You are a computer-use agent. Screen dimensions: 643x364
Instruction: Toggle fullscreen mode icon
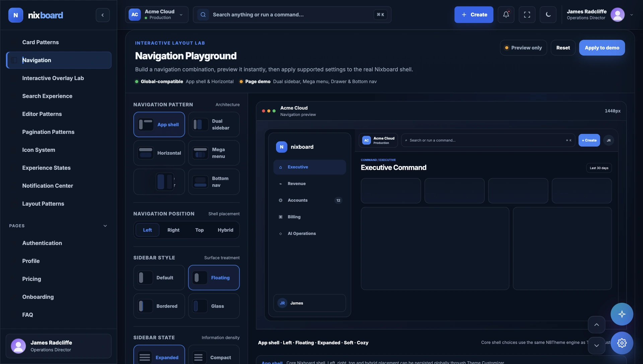527,15
